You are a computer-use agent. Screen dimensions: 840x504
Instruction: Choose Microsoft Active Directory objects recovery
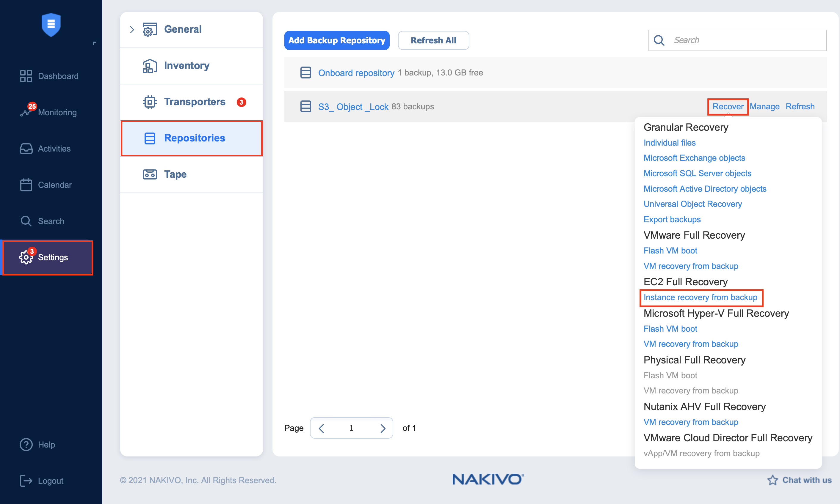point(705,188)
